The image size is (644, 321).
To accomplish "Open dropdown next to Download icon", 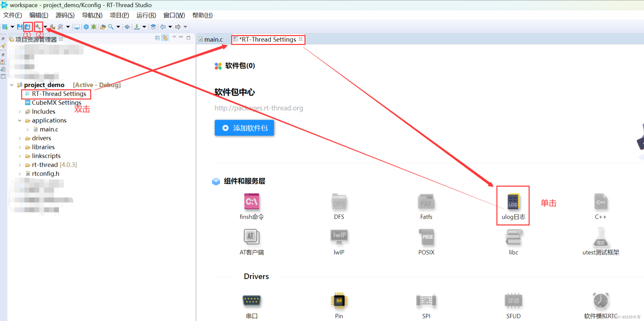I will [144, 27].
